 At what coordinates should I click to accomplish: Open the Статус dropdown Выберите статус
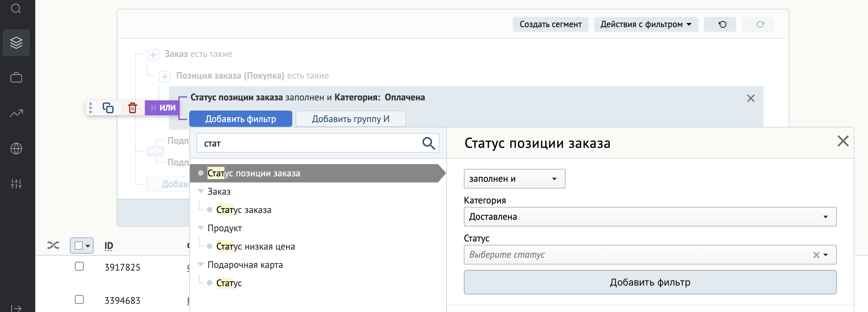[x=650, y=255]
